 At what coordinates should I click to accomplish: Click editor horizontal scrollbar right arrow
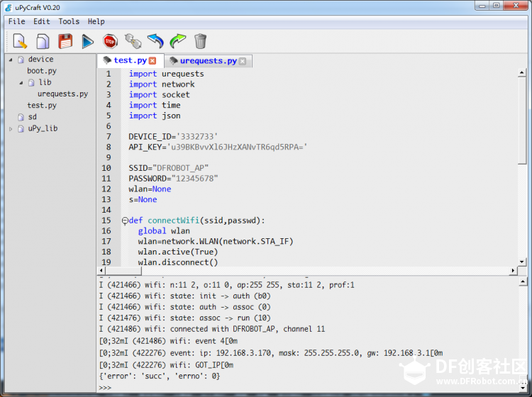pyautogui.click(x=514, y=271)
